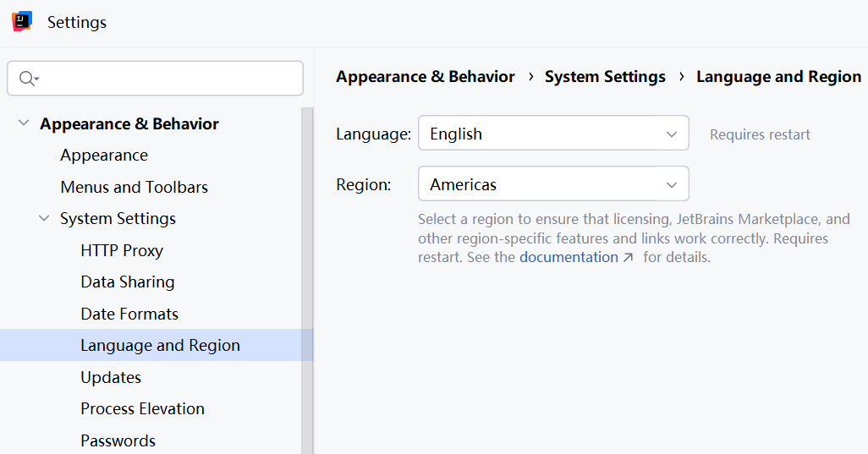This screenshot has height=454, width=868.
Task: Open the Language dropdown showing English
Action: [x=553, y=134]
